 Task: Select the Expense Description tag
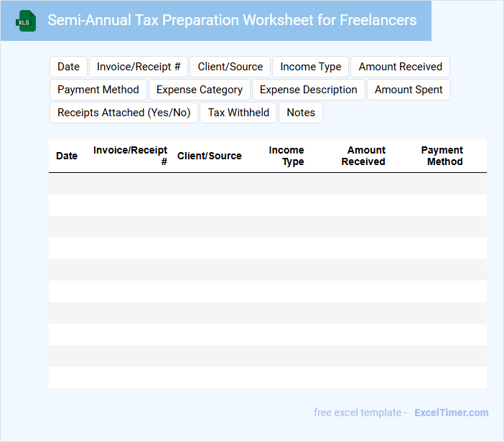click(x=309, y=90)
